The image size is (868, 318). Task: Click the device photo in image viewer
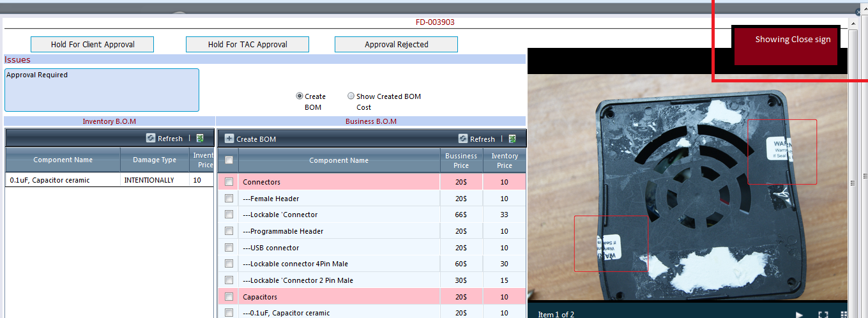coord(687,188)
